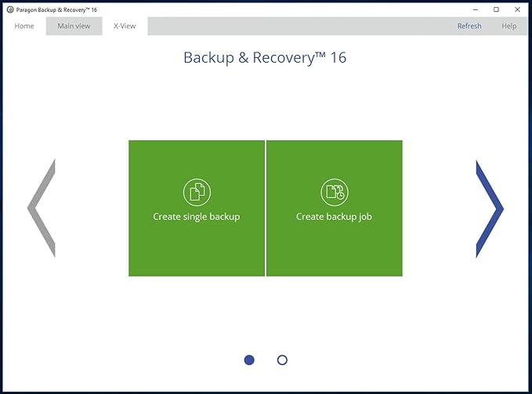Click the Paragon app logo in title bar
The width and height of the screenshot is (532, 394).
click(10, 10)
